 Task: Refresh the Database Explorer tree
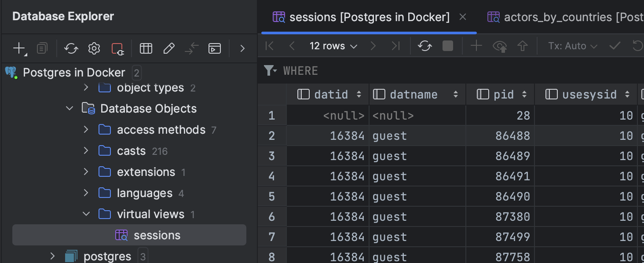point(71,48)
